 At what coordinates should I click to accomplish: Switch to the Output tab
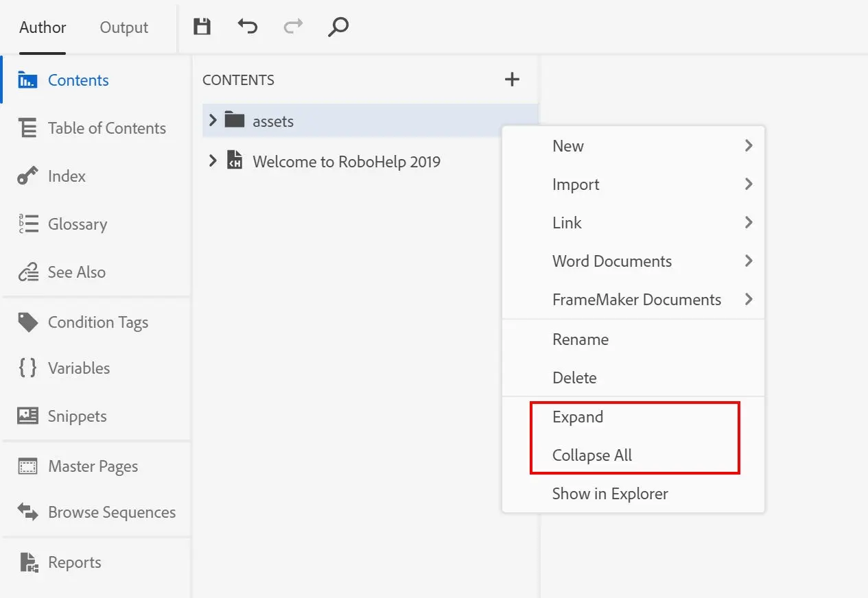coord(124,27)
